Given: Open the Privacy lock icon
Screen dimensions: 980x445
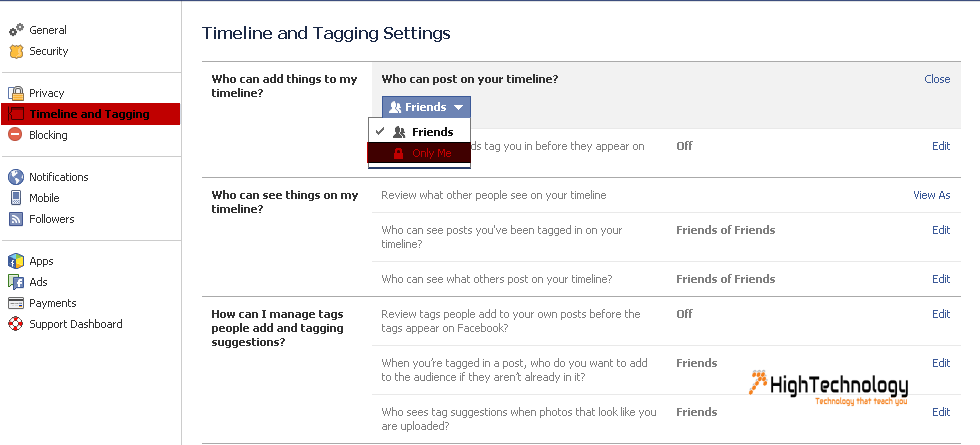Looking at the screenshot, I should [16, 93].
